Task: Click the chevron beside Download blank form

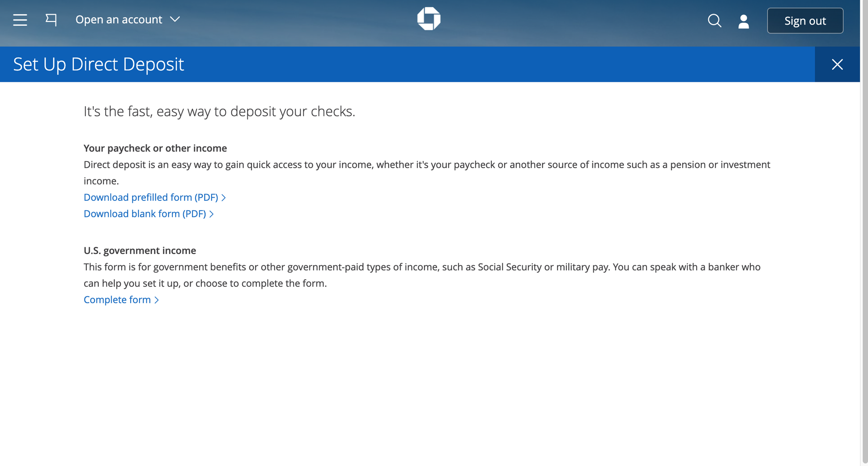Action: tap(212, 214)
